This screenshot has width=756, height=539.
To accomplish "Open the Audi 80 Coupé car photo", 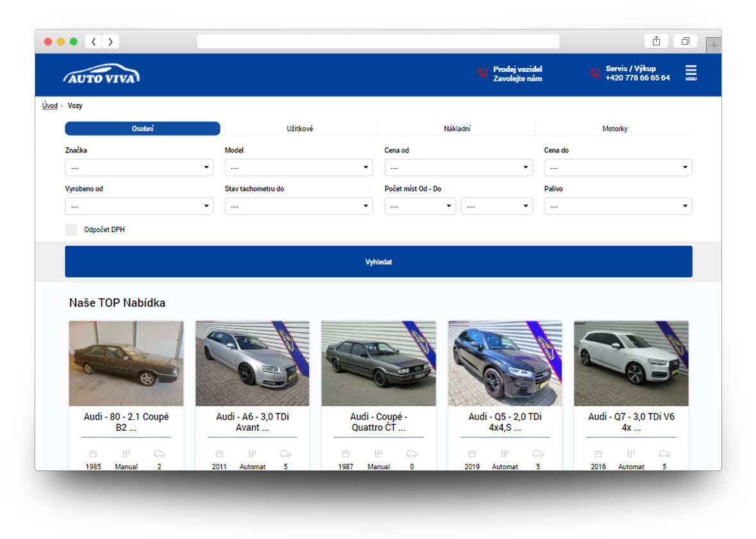I will click(x=126, y=364).
